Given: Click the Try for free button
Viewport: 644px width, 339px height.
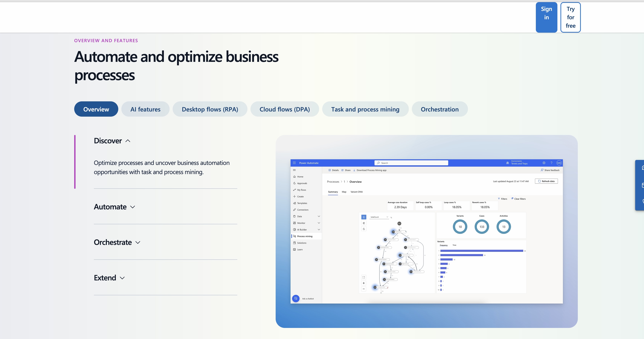Looking at the screenshot, I should click(570, 17).
